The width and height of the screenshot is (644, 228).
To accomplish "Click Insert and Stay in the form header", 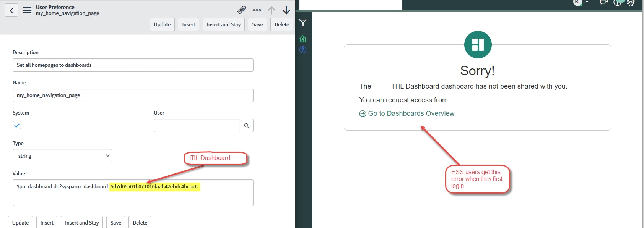I will (x=224, y=24).
